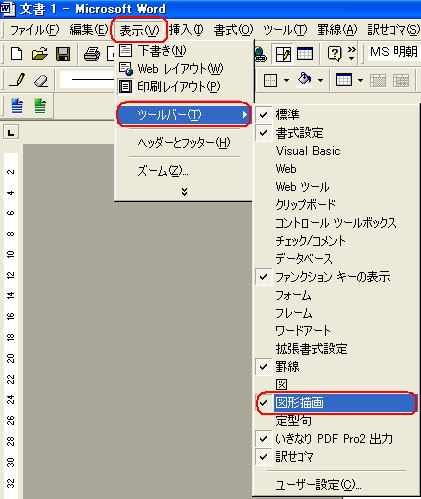Toggle the 罫線 toolbar off
The image size is (421, 499).
[x=337, y=367]
